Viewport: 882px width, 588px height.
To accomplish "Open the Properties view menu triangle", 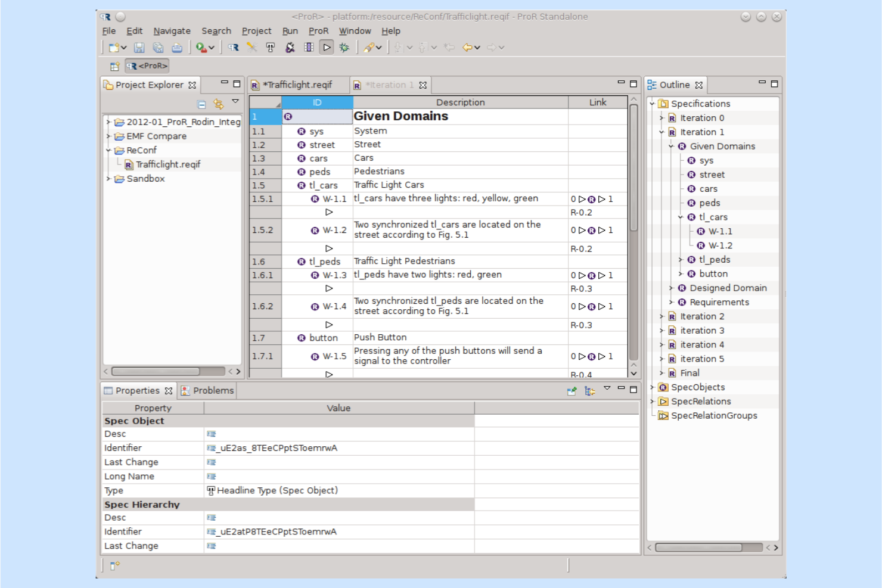I will pos(607,388).
